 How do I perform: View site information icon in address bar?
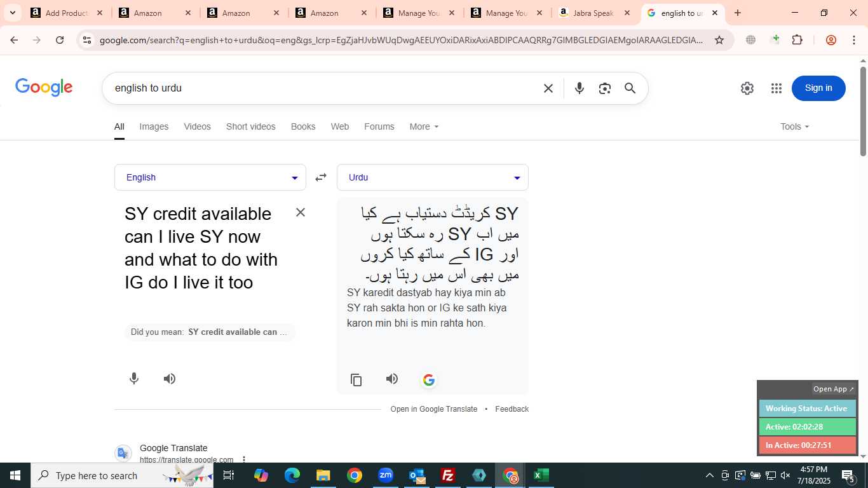point(87,40)
